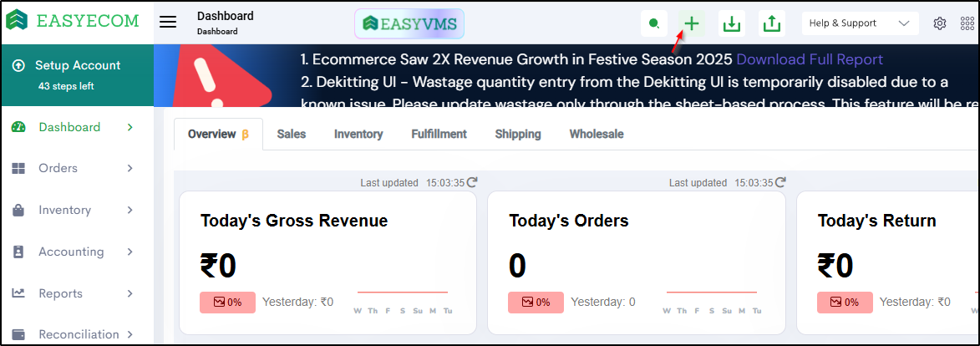Select the Wholesale tab

[x=596, y=134]
